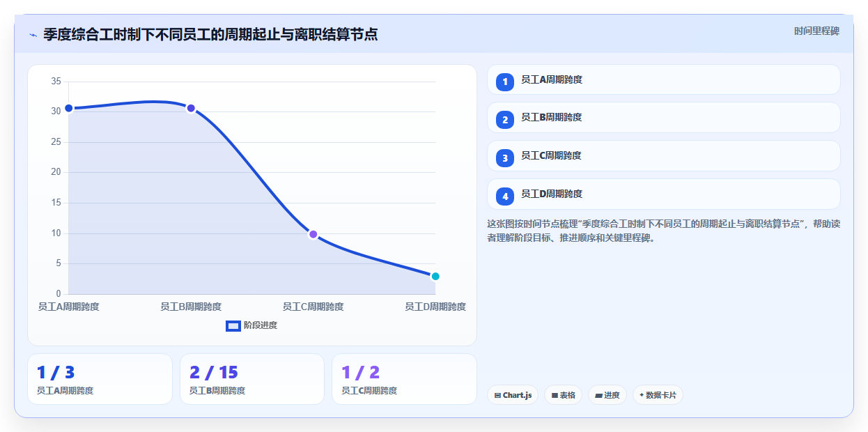Click the page title 季度综合工时制 heading
This screenshot has width=868, height=432.
point(210,34)
